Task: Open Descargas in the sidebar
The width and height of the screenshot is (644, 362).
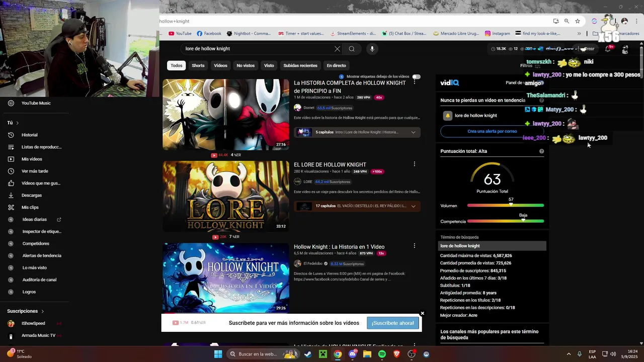Action: (x=31, y=195)
